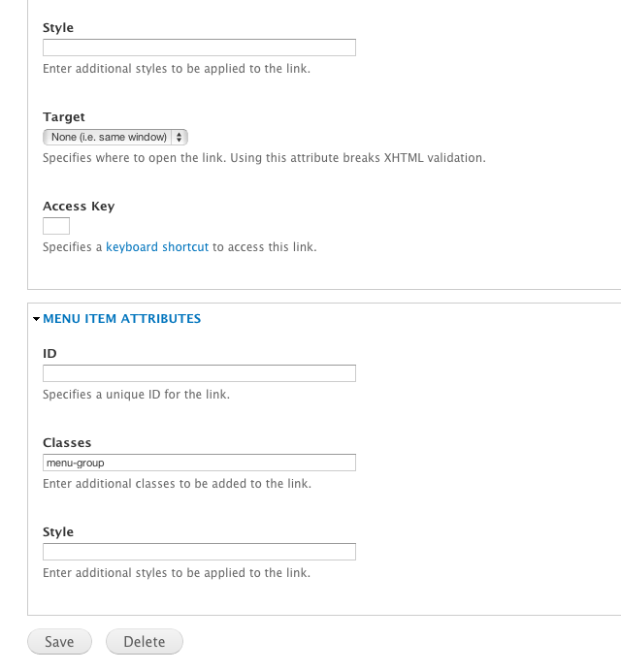Delete this menu link
Image resolution: width=621 pixels, height=672 pixels.
(x=145, y=642)
